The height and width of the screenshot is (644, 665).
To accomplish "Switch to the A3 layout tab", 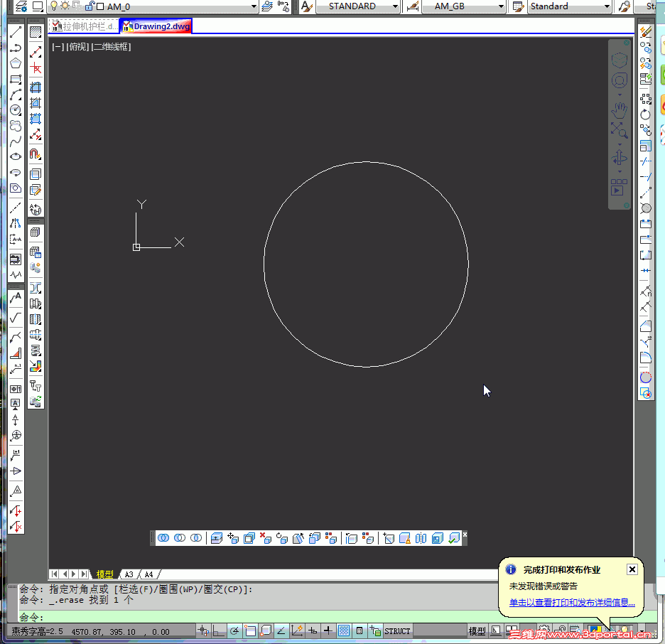I will click(x=129, y=574).
